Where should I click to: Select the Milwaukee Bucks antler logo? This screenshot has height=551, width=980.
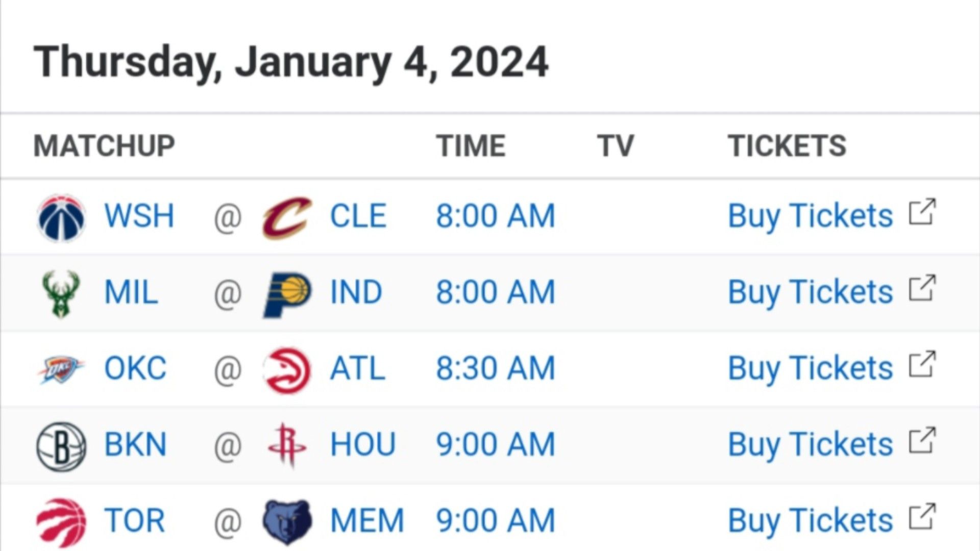tap(61, 294)
